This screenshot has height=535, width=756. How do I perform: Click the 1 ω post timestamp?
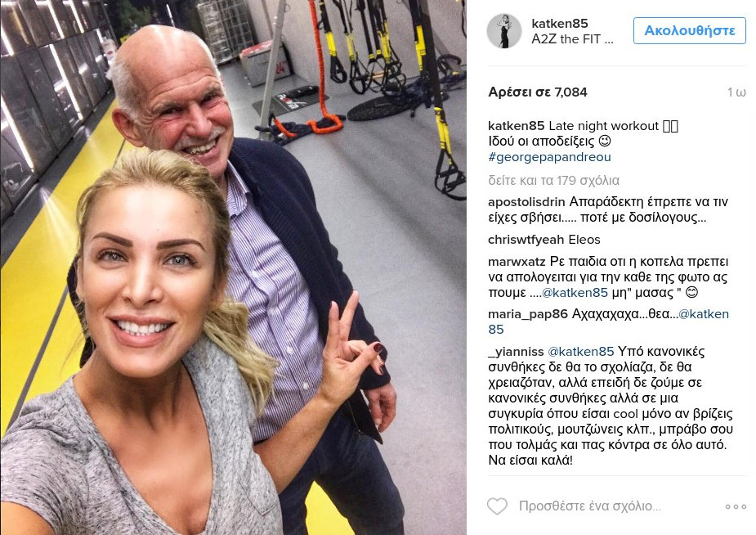tap(736, 92)
